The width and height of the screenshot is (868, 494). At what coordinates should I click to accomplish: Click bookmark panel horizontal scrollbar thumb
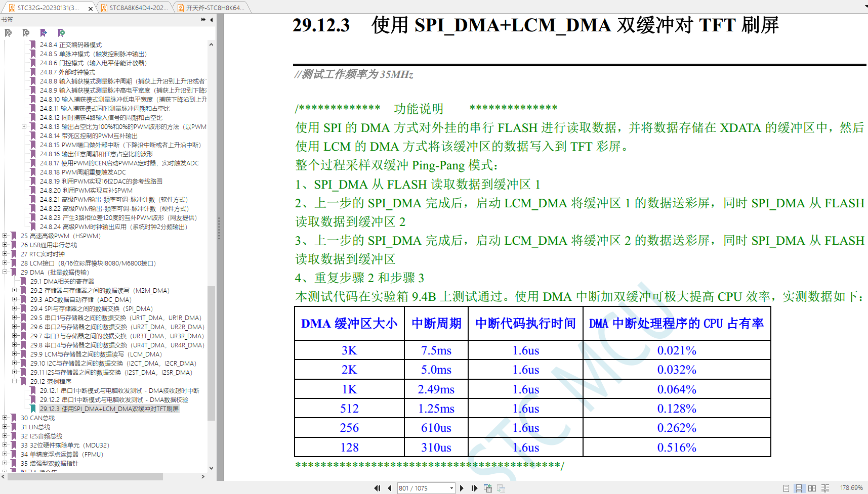85,476
